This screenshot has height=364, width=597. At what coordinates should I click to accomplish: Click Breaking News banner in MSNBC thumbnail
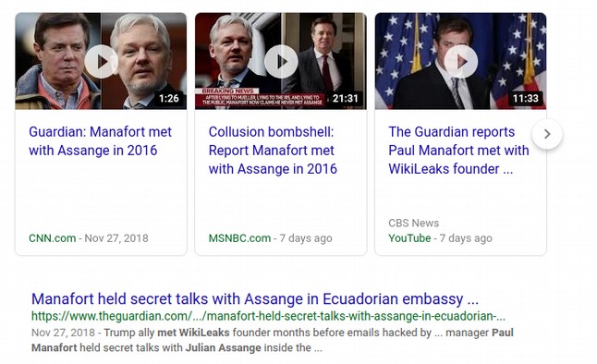point(260,98)
